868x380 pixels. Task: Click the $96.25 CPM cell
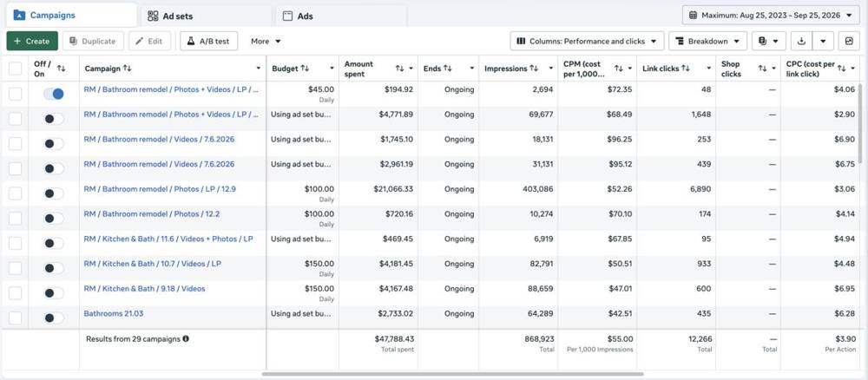point(620,140)
